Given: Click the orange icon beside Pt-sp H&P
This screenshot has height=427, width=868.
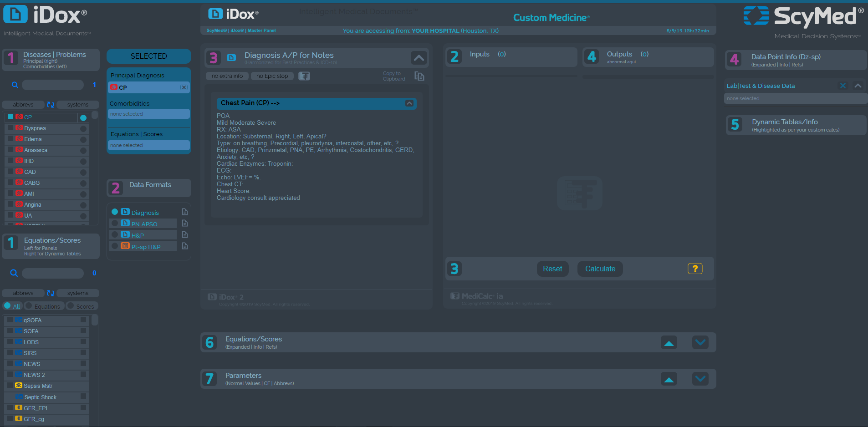Looking at the screenshot, I should [125, 246].
